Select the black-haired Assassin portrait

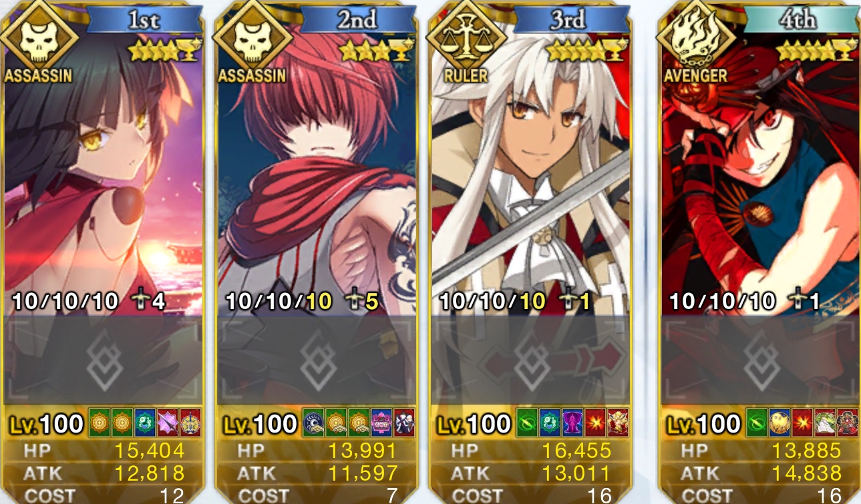point(104,180)
